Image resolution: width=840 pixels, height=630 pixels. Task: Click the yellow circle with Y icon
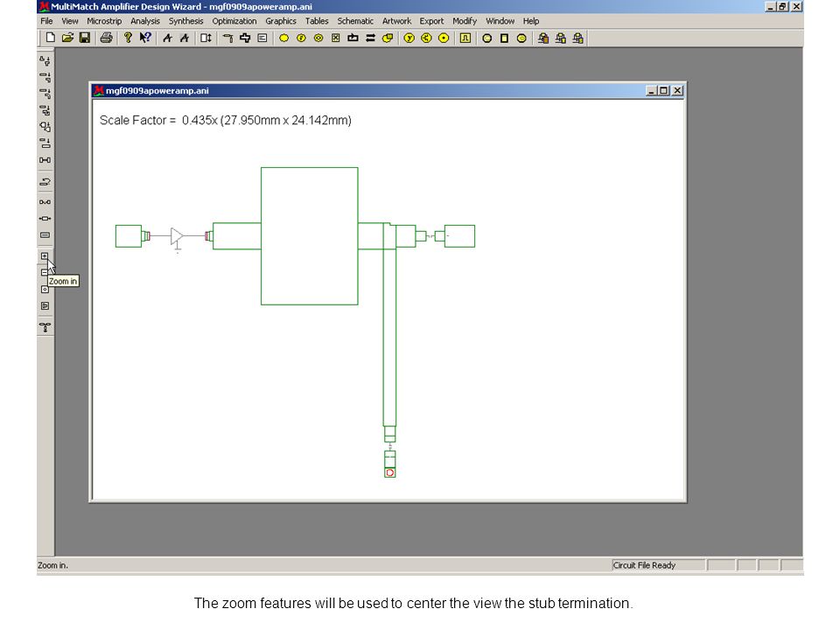409,38
